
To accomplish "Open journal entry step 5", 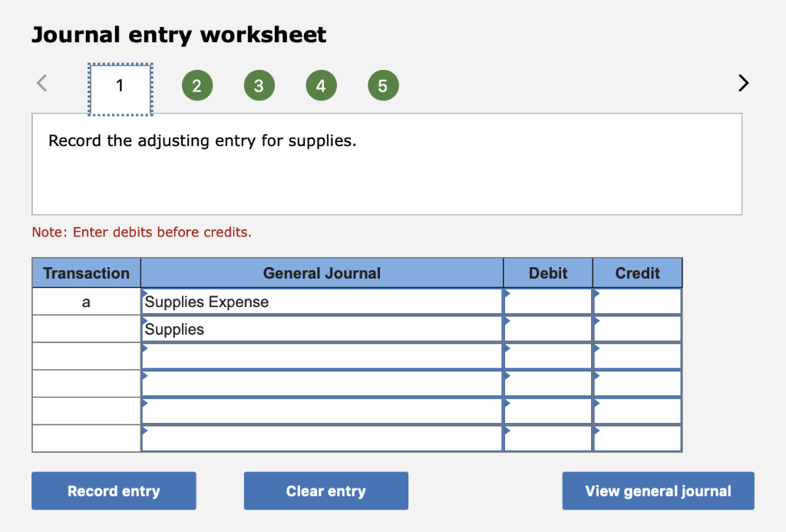I will click(x=384, y=86).
